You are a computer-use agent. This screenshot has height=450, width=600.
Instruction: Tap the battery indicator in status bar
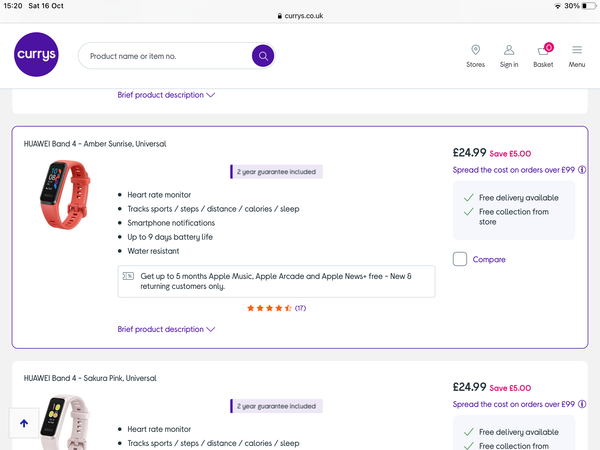[x=589, y=6]
